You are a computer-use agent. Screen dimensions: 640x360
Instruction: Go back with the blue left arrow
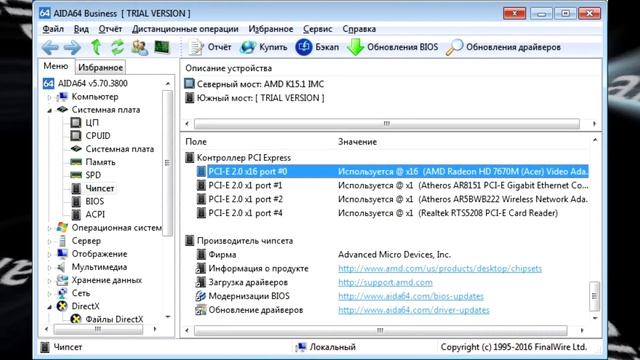point(50,47)
